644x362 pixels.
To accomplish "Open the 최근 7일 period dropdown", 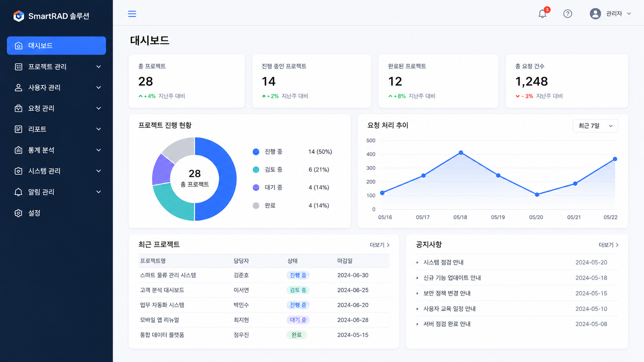I will (595, 126).
